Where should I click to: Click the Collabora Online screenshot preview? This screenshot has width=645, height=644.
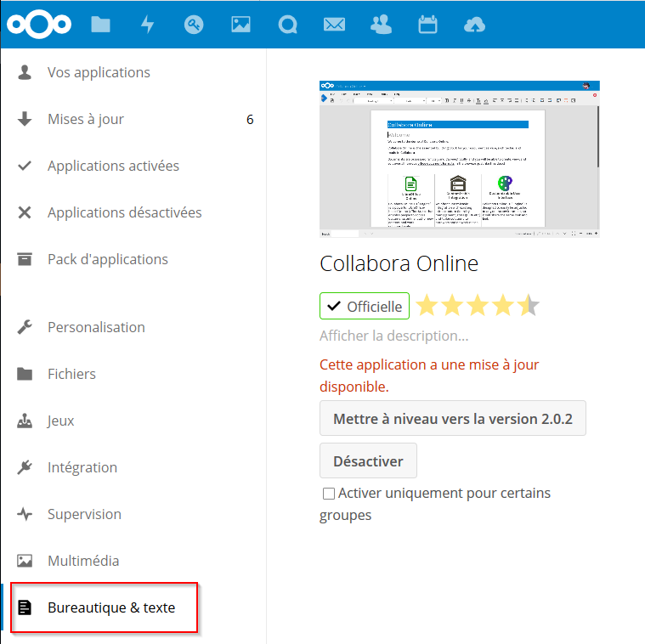point(460,159)
